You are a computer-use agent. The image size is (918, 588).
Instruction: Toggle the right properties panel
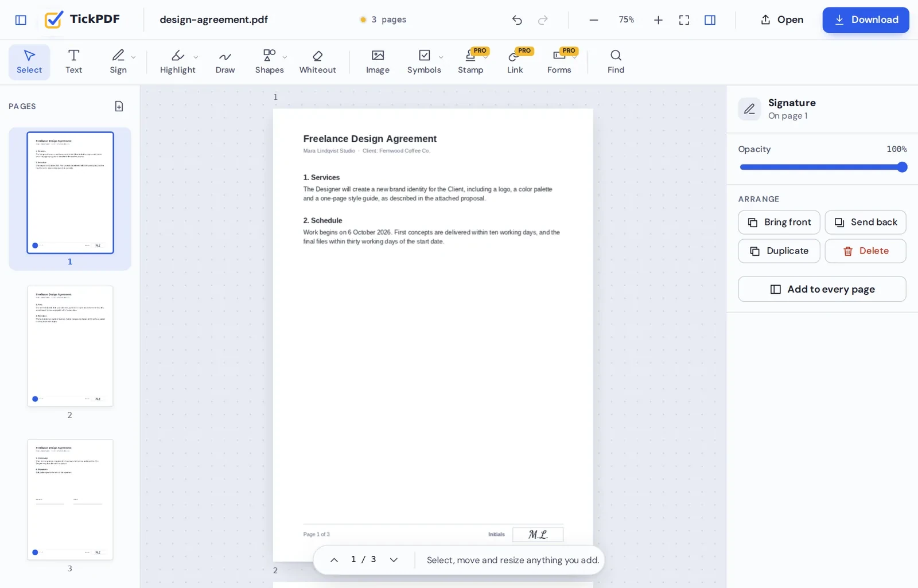[x=710, y=20]
